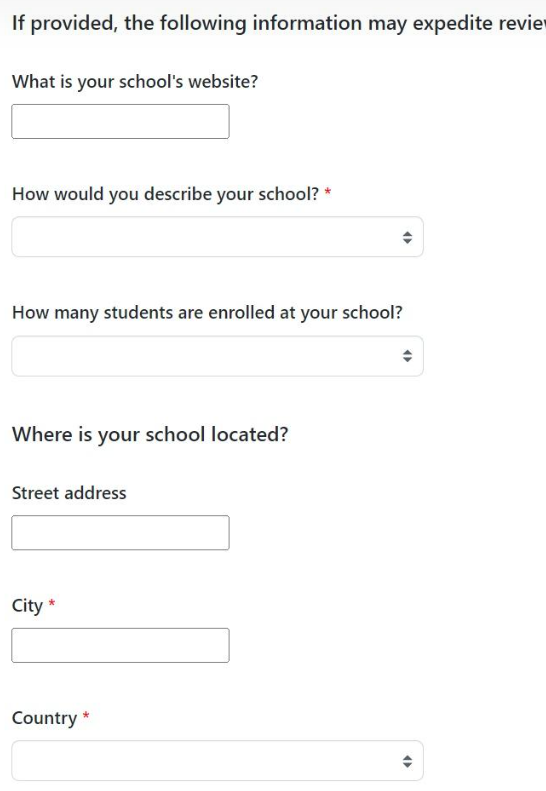Click the up-down arrows on the school description select
The width and height of the screenshot is (546, 791).
[x=407, y=237]
